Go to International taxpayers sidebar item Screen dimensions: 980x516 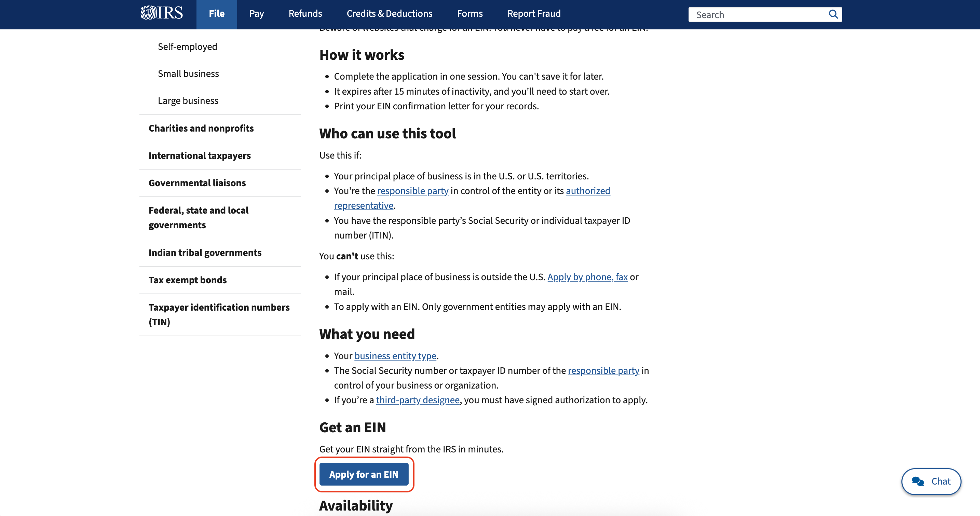click(199, 156)
